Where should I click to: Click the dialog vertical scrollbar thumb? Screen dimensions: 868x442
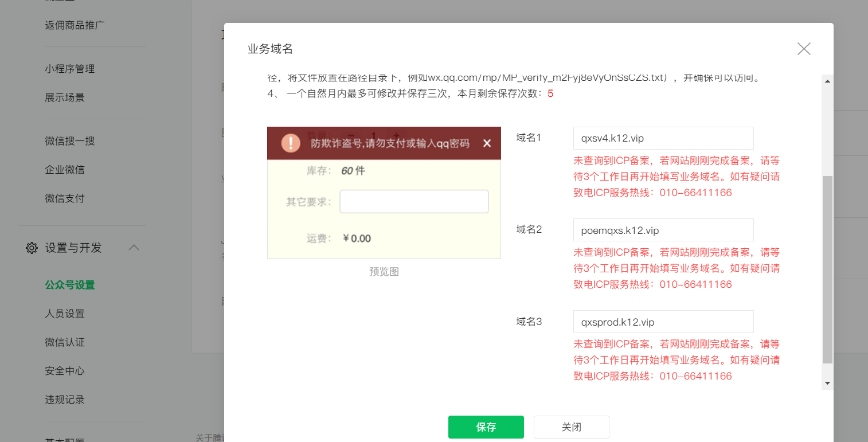(x=827, y=269)
